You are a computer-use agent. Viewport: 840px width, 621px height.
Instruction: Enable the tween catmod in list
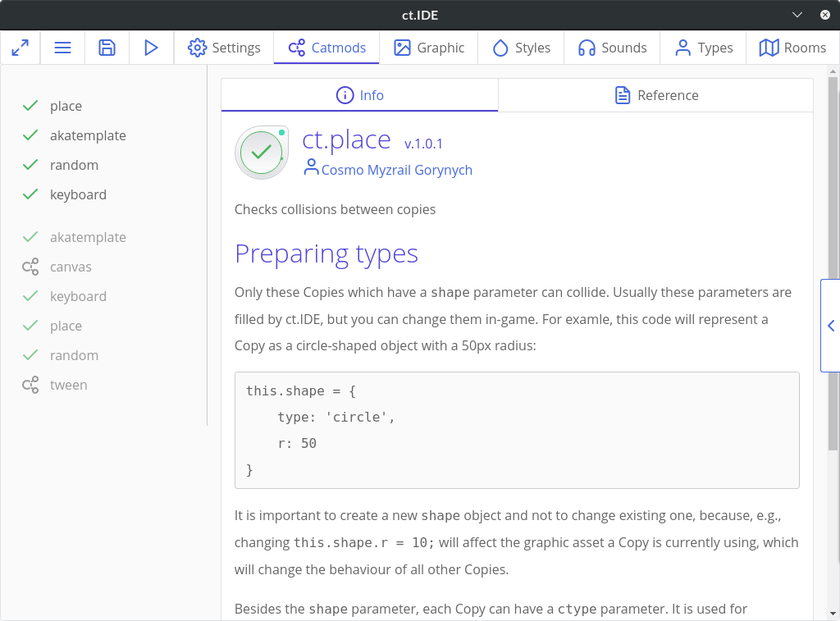tap(67, 385)
